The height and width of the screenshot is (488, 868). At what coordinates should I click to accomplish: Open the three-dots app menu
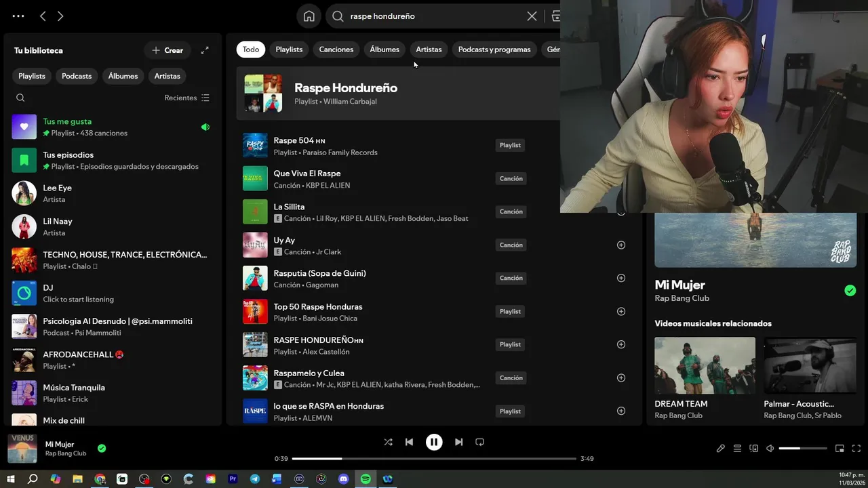coord(18,16)
